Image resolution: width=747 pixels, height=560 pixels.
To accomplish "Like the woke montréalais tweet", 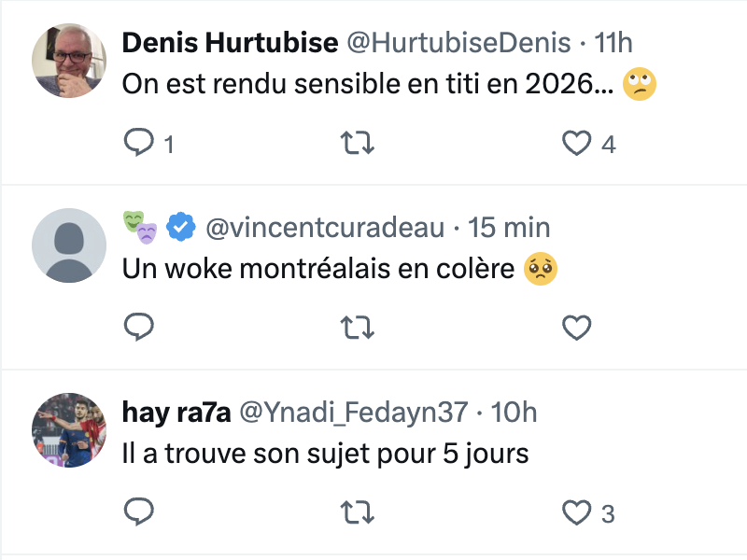I will (578, 327).
